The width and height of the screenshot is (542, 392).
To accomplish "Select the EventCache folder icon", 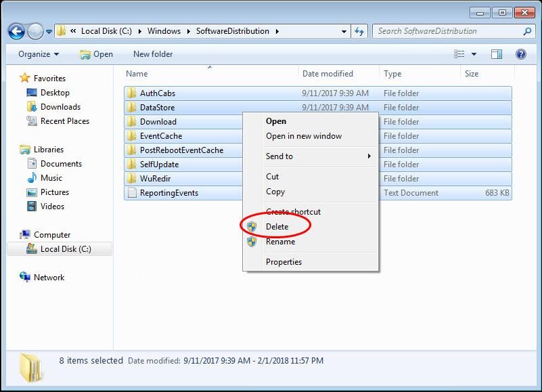I will coord(131,135).
